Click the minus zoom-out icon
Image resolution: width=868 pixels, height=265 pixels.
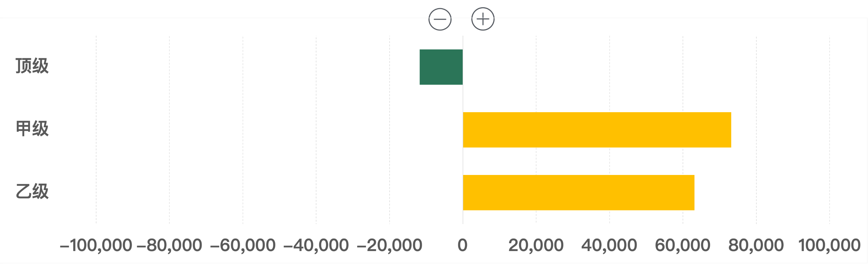tap(440, 19)
